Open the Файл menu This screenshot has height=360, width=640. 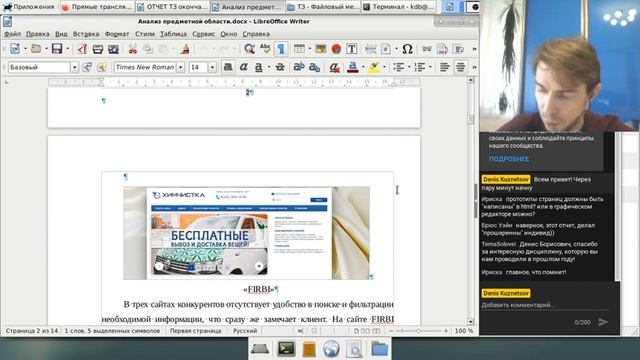point(13,34)
